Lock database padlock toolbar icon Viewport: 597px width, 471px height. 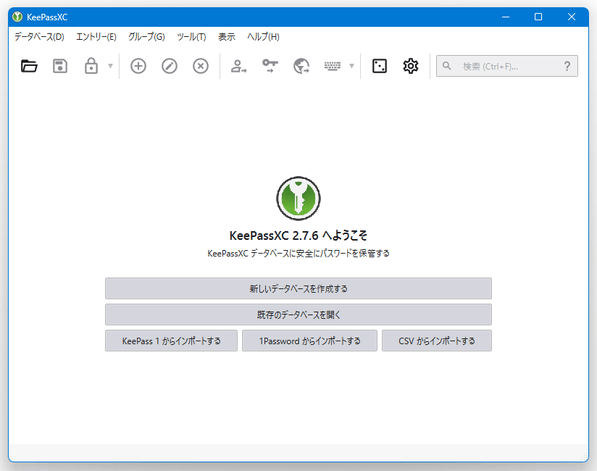91,66
